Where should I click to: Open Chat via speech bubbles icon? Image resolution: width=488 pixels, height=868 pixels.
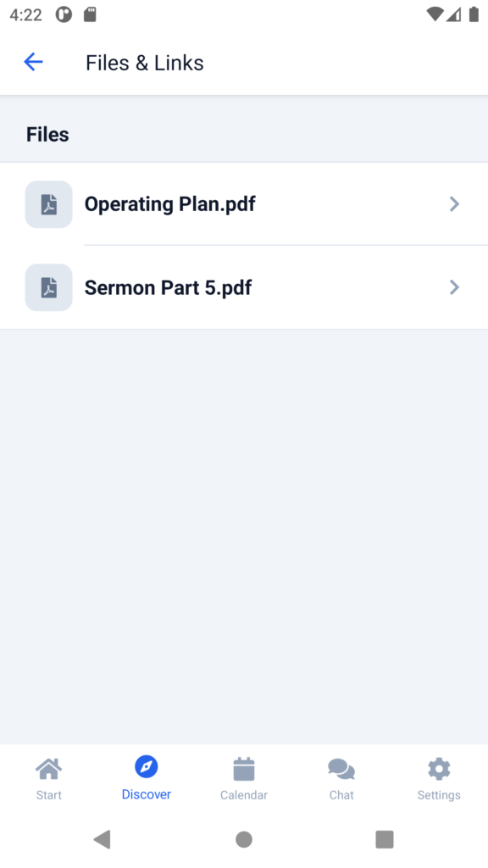(x=341, y=769)
